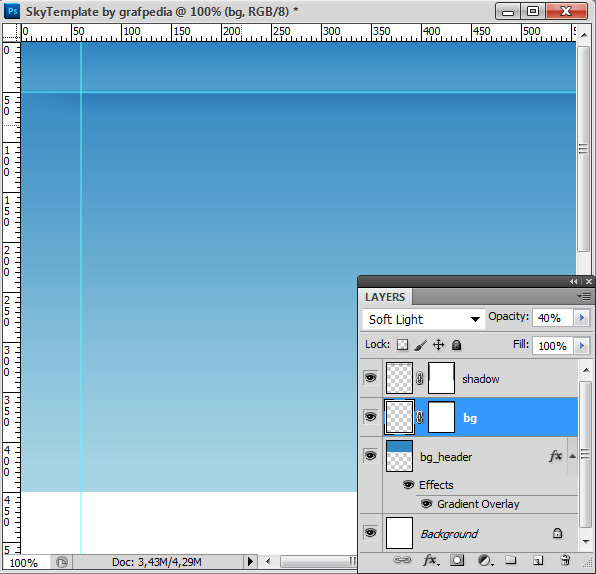Open the Layers panel options menu
This screenshot has height=574, width=596.
tap(584, 296)
